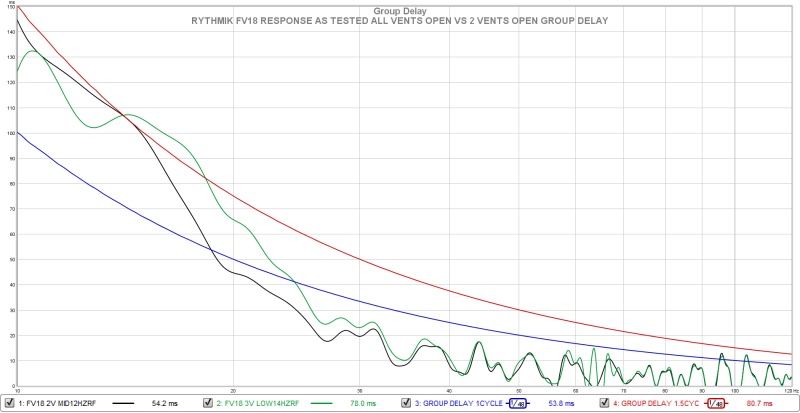Click the 20 Hz frequency axis label
The width and height of the screenshot is (800, 413).
[233, 390]
